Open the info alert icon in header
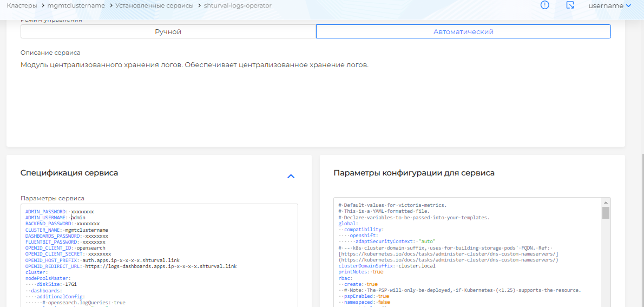 (544, 5)
